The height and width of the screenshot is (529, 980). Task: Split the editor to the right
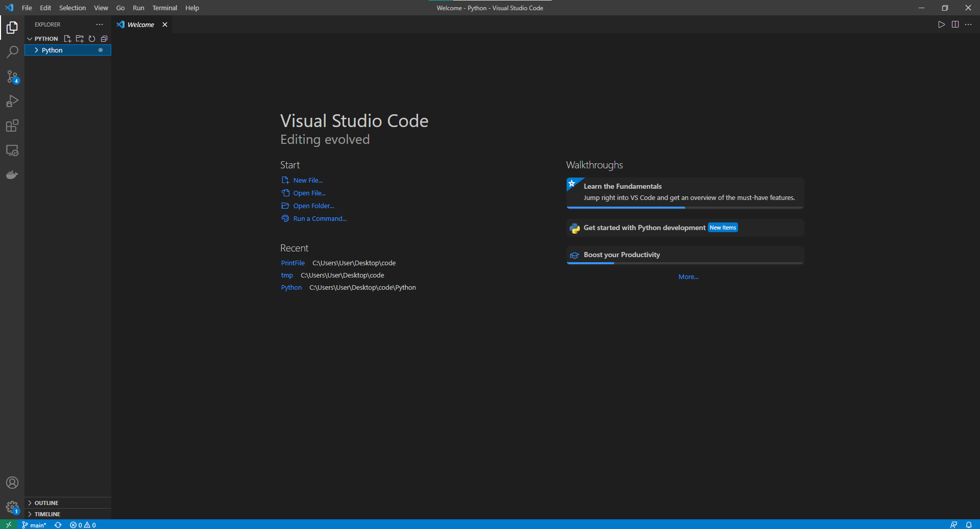[955, 24]
